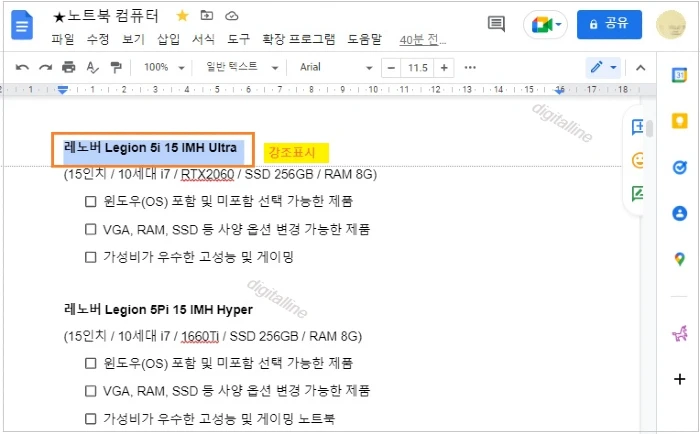Open the 삽입 menu
The width and height of the screenshot is (700, 434).
pyautogui.click(x=168, y=39)
